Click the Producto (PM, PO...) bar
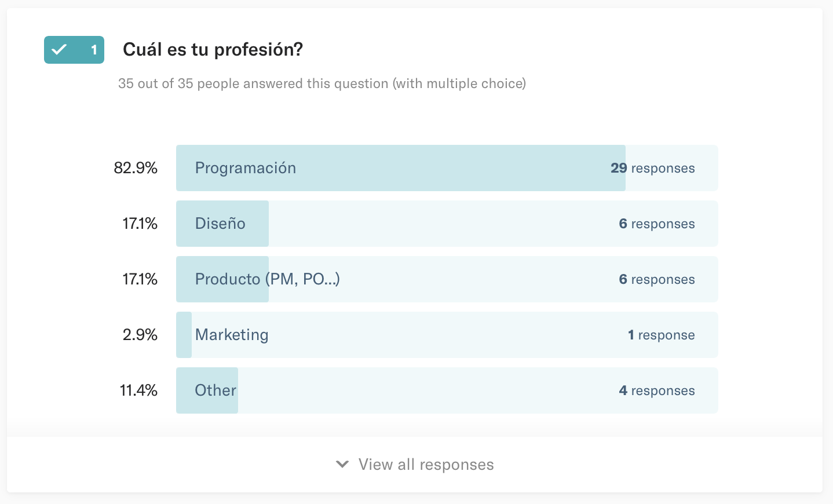The image size is (833, 504). coord(447,279)
